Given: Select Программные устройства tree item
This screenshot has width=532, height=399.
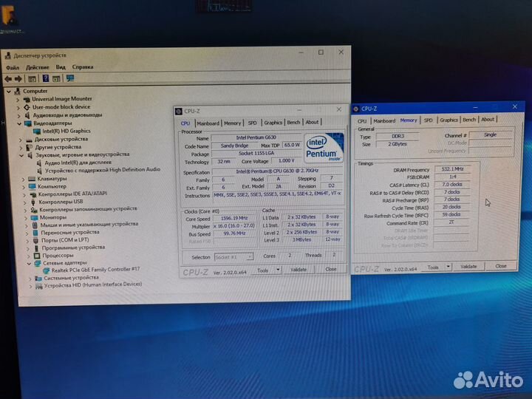Looking at the screenshot, I should point(73,248).
